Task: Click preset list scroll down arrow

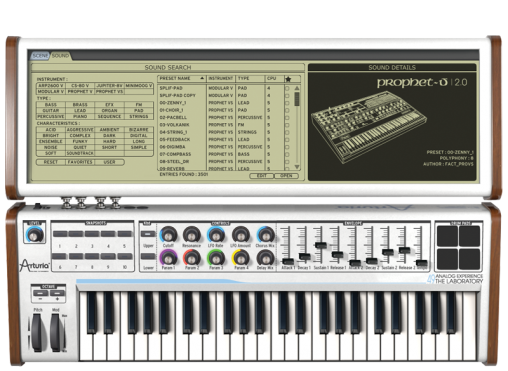Action: tap(297, 167)
